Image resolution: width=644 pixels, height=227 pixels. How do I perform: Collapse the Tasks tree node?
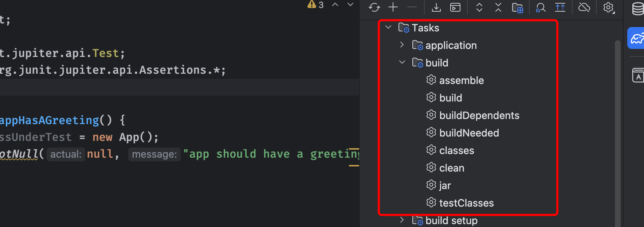[388, 27]
